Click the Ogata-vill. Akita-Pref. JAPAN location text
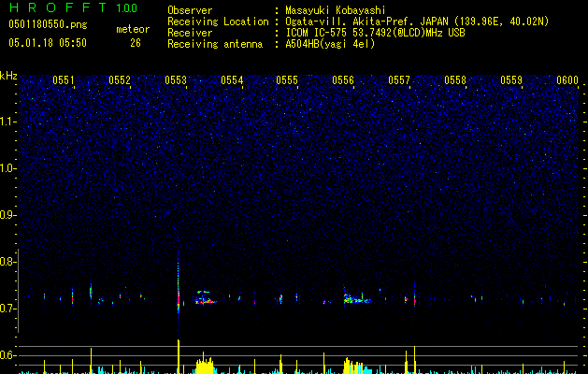The height and width of the screenshot is (374, 588). point(417,22)
